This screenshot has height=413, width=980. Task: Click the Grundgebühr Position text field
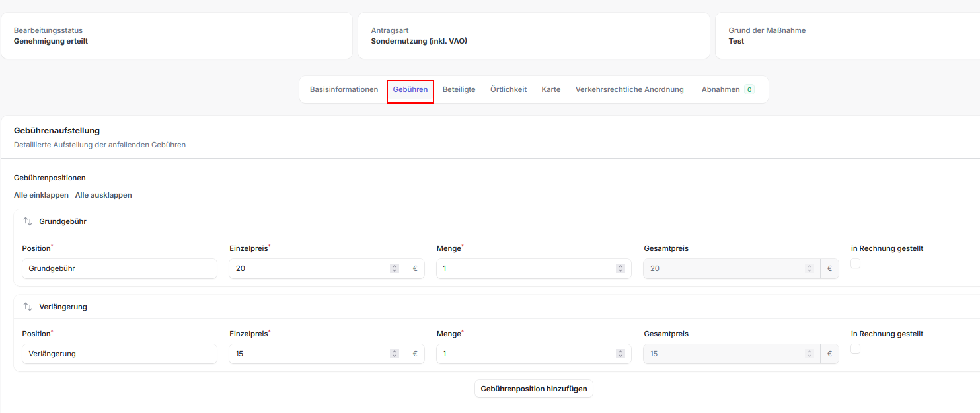pos(119,268)
